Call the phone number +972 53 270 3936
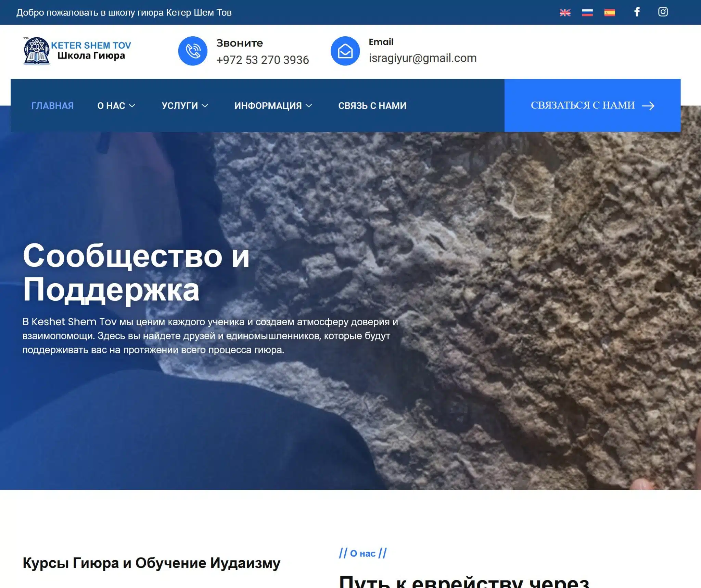This screenshot has height=588, width=701. pyautogui.click(x=263, y=60)
